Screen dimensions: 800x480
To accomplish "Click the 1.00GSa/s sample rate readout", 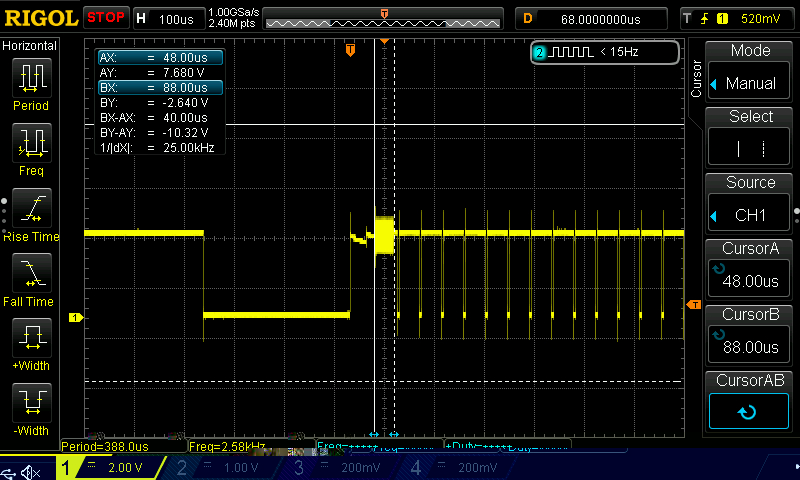I will (234, 12).
